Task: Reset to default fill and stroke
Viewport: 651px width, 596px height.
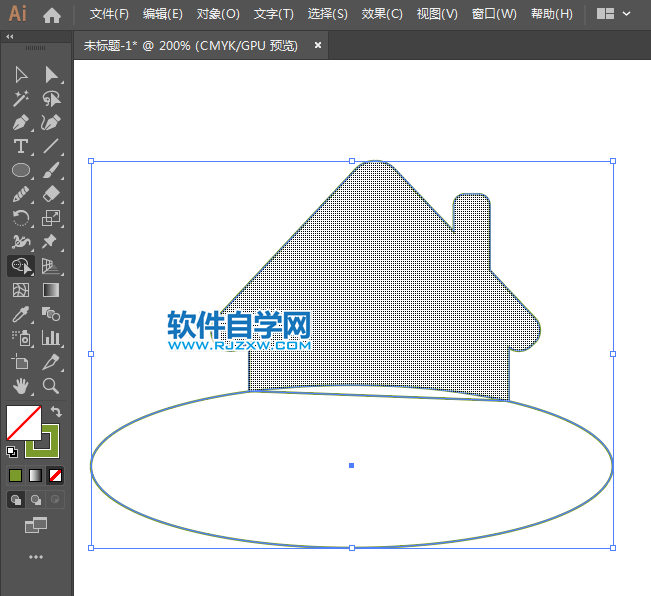Action: [x=12, y=452]
